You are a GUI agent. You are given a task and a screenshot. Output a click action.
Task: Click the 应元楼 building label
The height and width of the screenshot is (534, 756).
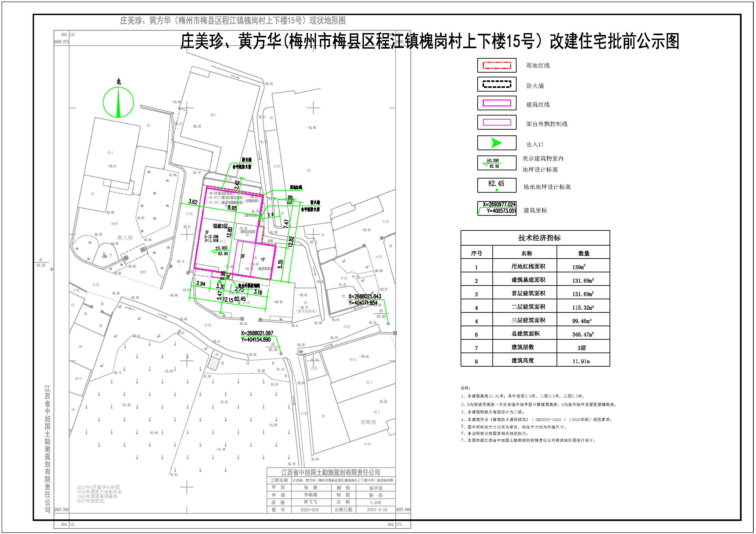click(125, 238)
